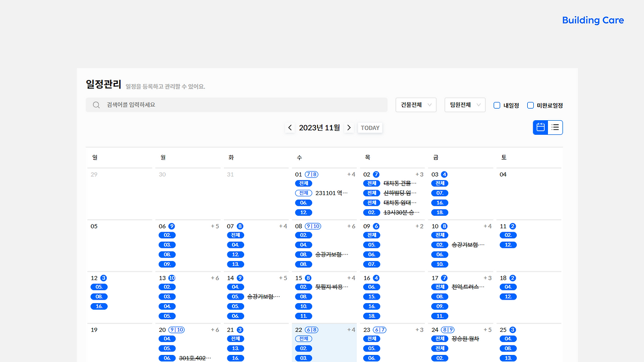Click the search magnifier icon
This screenshot has width=644, height=362.
96,105
